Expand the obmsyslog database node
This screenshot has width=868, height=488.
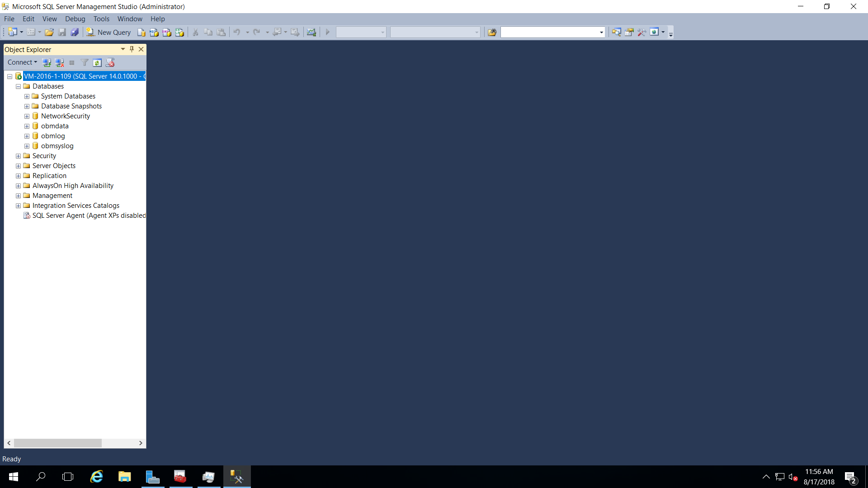point(27,146)
